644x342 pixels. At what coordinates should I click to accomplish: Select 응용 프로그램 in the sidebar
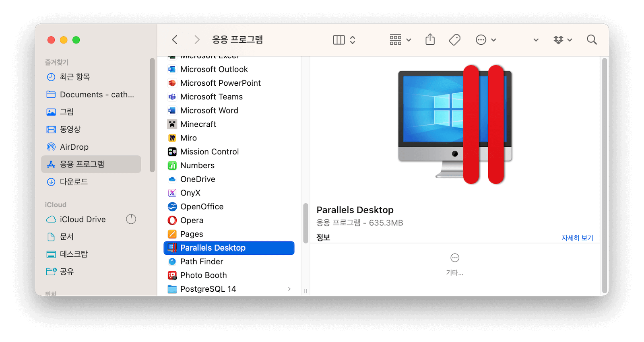(91, 164)
